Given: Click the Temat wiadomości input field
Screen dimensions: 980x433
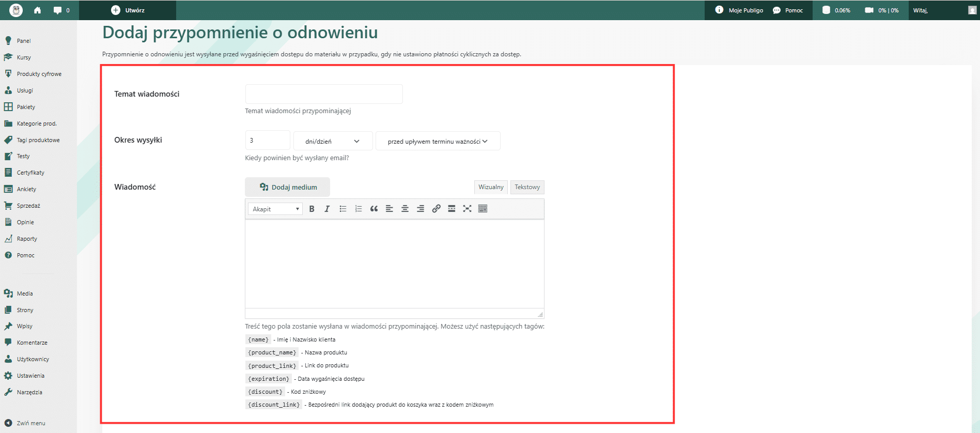Looking at the screenshot, I should [x=324, y=94].
